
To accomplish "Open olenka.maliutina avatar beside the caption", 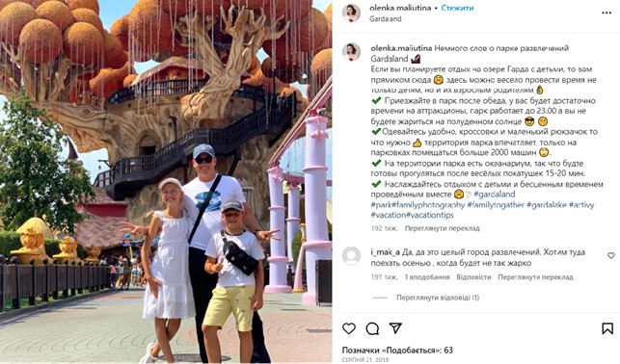I will coord(351,53).
